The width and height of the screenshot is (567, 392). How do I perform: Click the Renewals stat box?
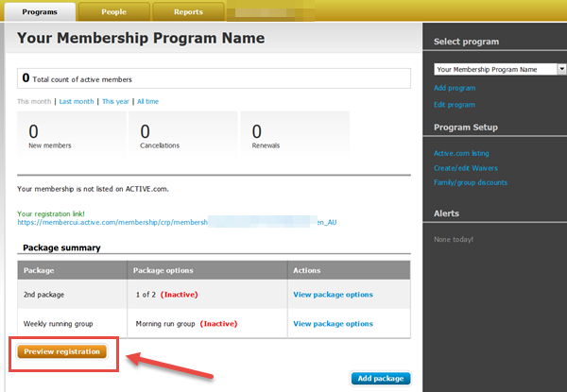[x=295, y=135]
